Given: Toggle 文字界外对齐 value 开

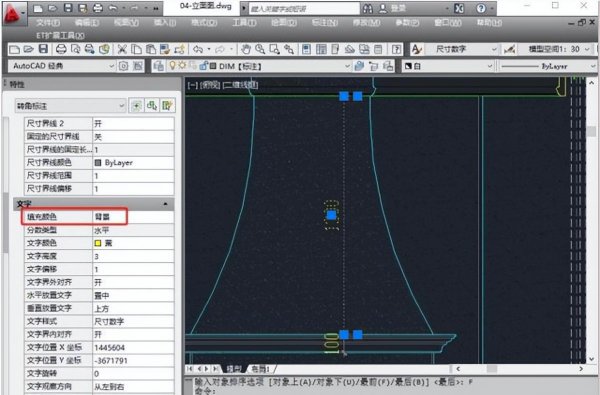Looking at the screenshot, I should (x=133, y=282).
